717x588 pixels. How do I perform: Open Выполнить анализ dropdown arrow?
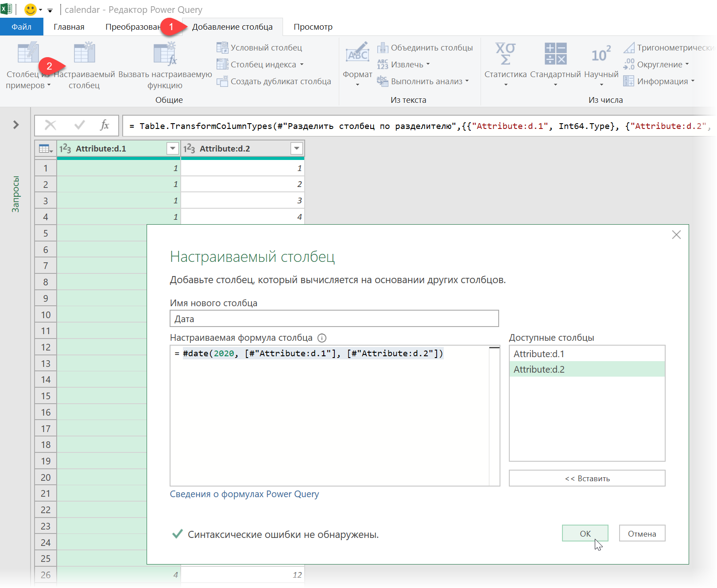pos(467,82)
